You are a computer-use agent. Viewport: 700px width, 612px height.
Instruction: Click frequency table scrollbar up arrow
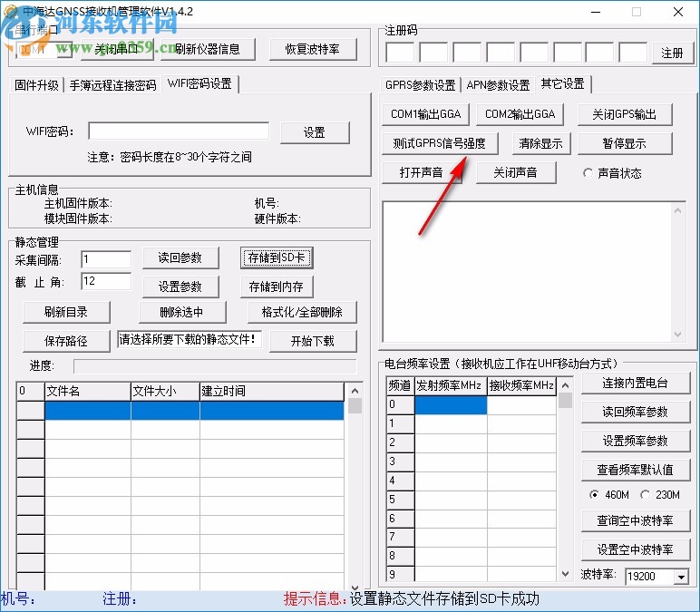point(566,385)
